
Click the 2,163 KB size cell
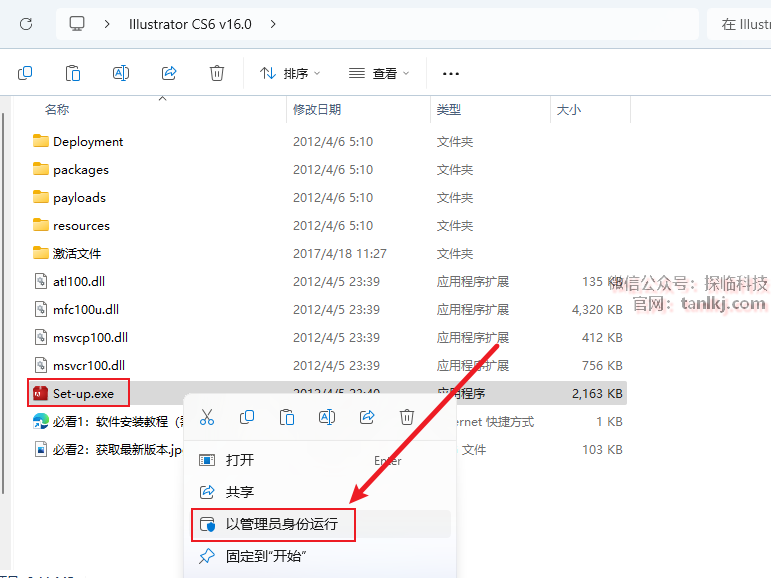597,394
